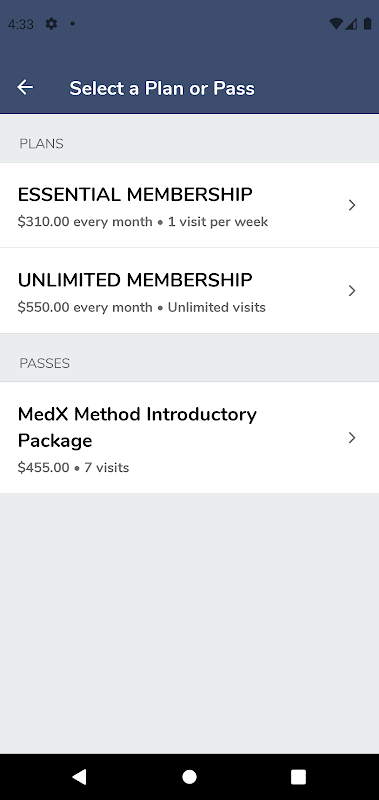Screen dimensions: 379x800
Task: Tap the PASSES section header
Action: tap(44, 363)
